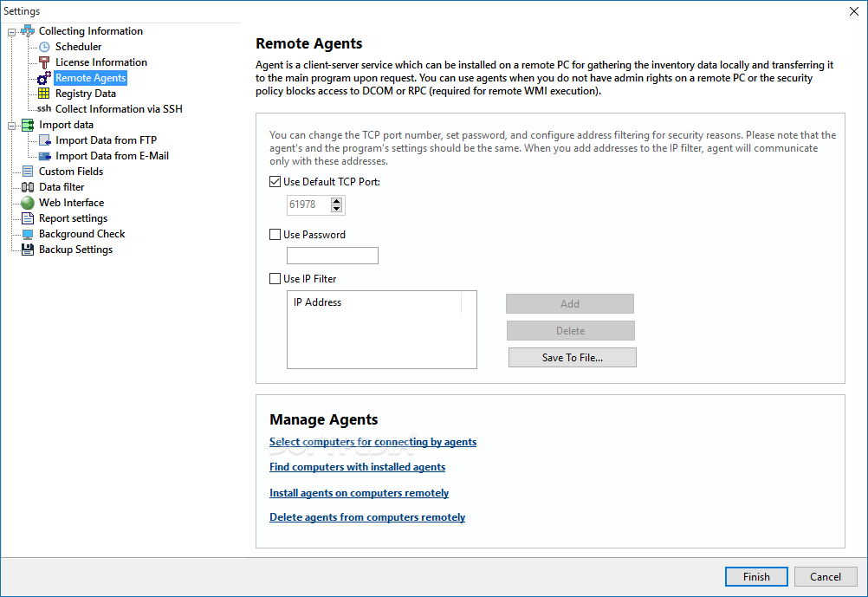The height and width of the screenshot is (597, 868).
Task: Open Background Check settings
Action: [82, 234]
